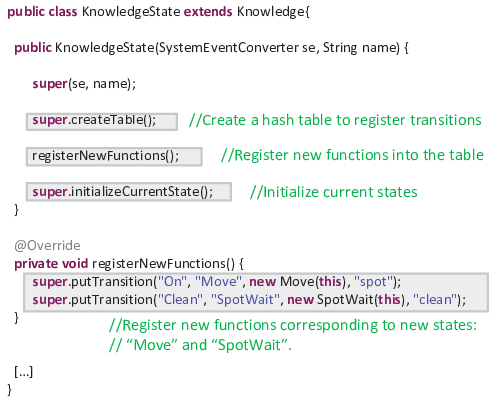The height and width of the screenshot is (402, 495).
Task: Click the constructor signature 'public KnowledgeState(SystemEventConverter se, String name) {'
Action: (211, 48)
